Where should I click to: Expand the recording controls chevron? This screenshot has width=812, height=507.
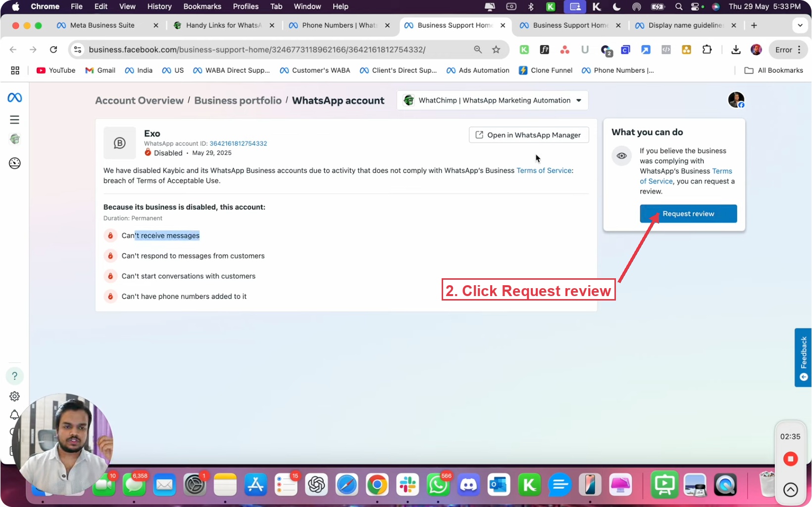790,490
